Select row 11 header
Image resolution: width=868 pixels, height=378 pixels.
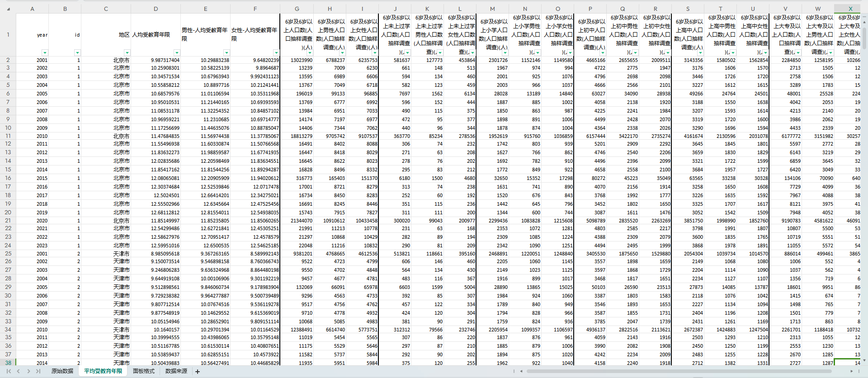pos(8,136)
